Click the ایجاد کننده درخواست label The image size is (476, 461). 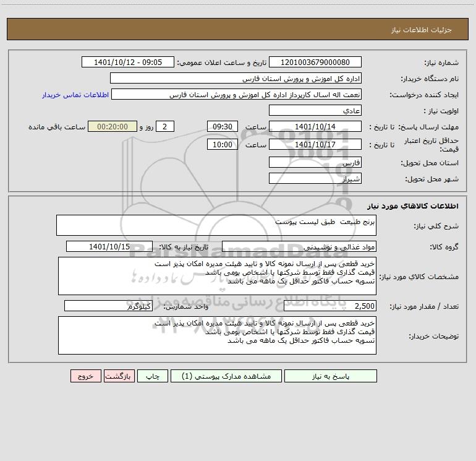[x=424, y=95]
